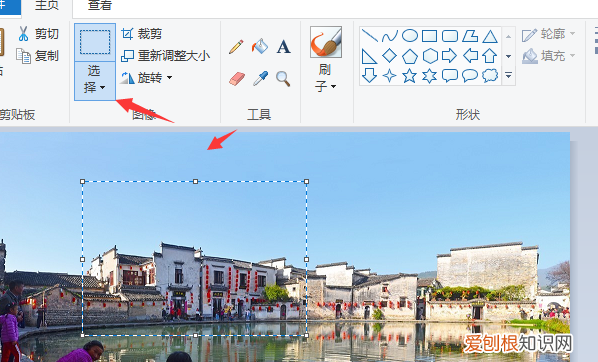Select the Curve shape

click(390, 36)
